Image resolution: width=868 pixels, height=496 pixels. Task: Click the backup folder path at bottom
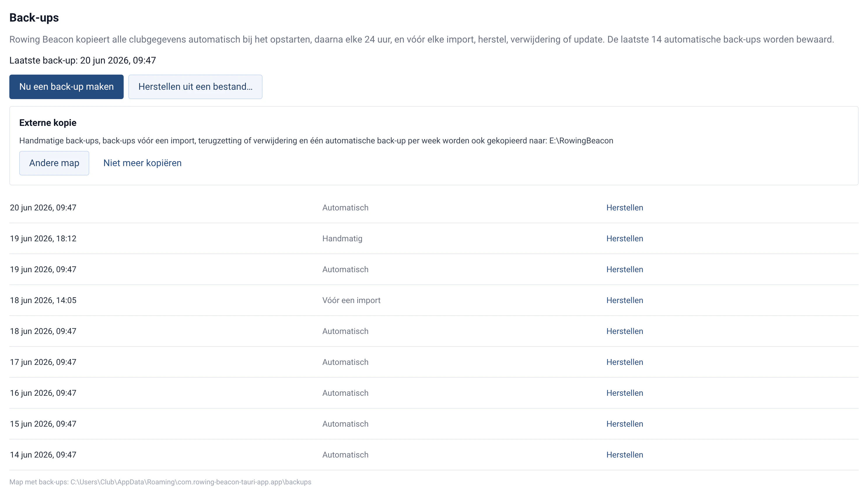click(x=160, y=482)
